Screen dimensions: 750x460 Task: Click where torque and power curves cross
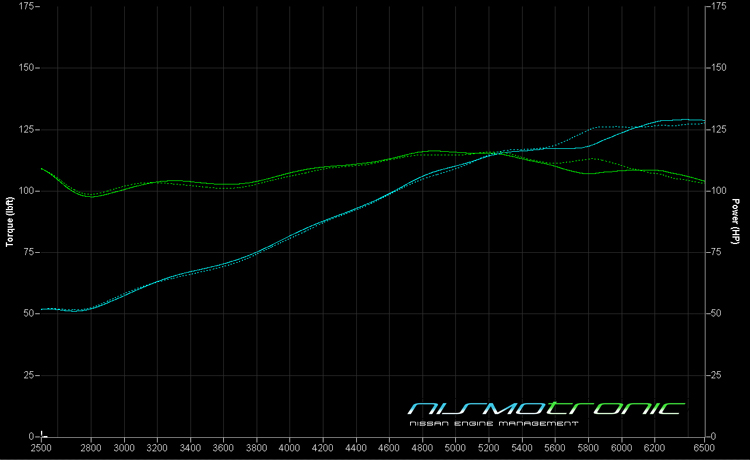(x=499, y=153)
